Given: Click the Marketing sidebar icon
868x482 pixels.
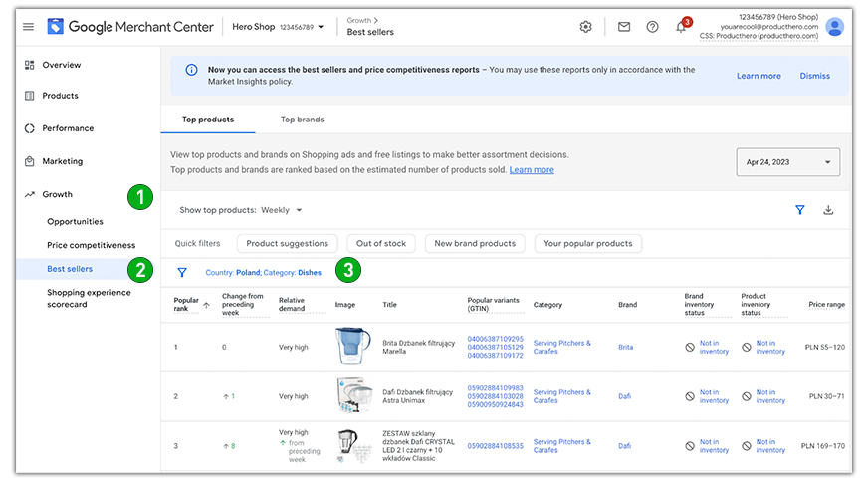Looking at the screenshot, I should point(29,161).
